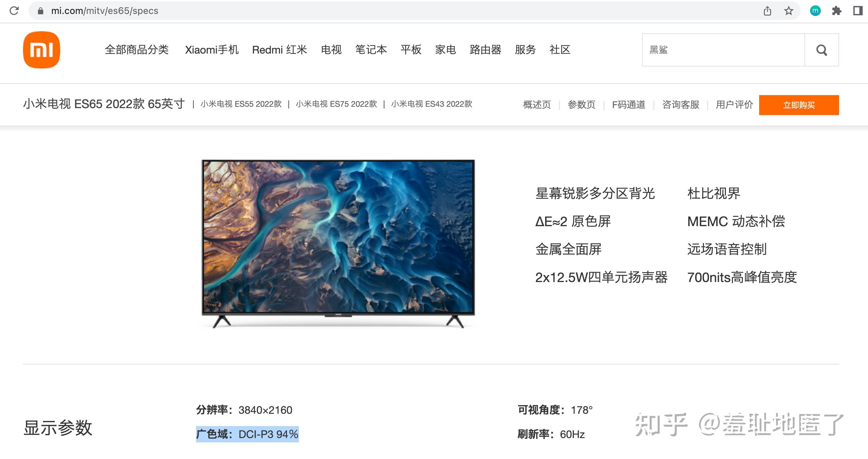Image resolution: width=868 pixels, height=459 pixels.
Task: Click the highlighted 广色域: DCI-P3 94% spec
Action: coord(247,434)
